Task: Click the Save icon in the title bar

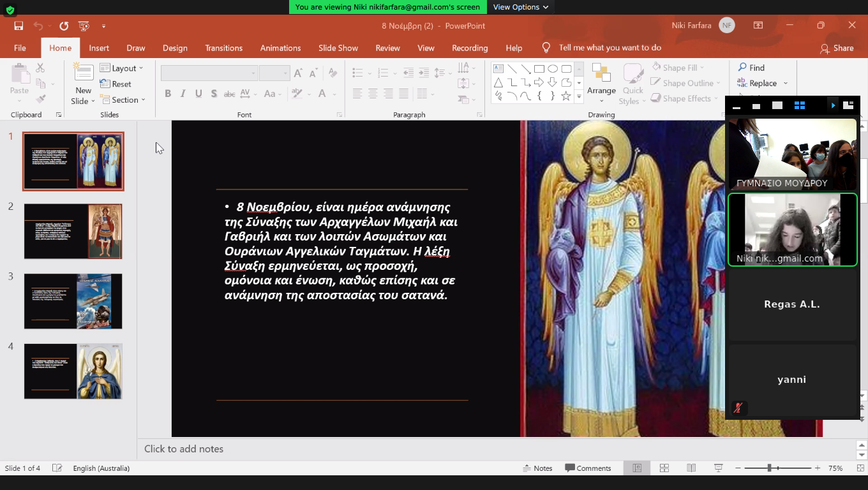Action: click(x=19, y=26)
